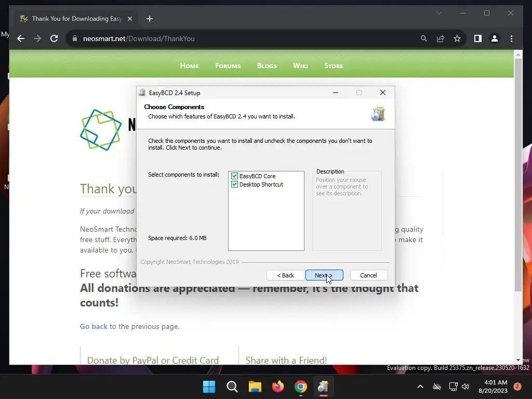This screenshot has height=399, width=532.
Task: Open the Chrome three-dot menu
Action: pyautogui.click(x=511, y=38)
